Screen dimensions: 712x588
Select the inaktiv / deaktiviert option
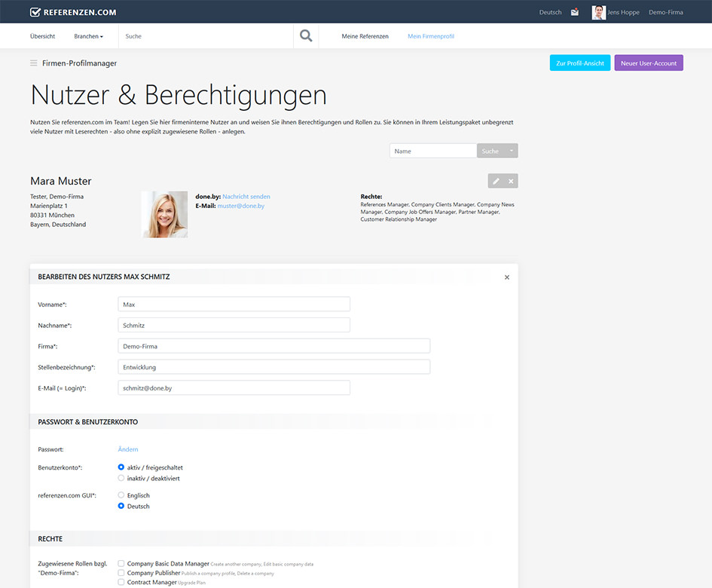(x=121, y=477)
